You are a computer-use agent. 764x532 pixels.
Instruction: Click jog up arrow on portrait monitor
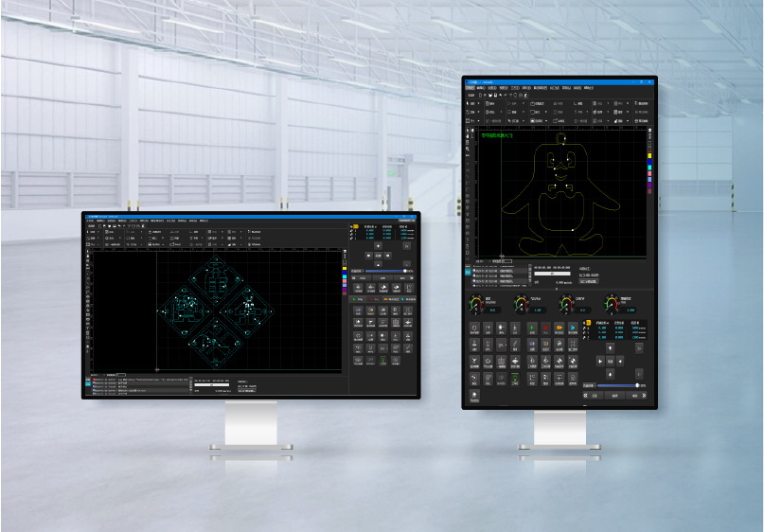[609, 348]
